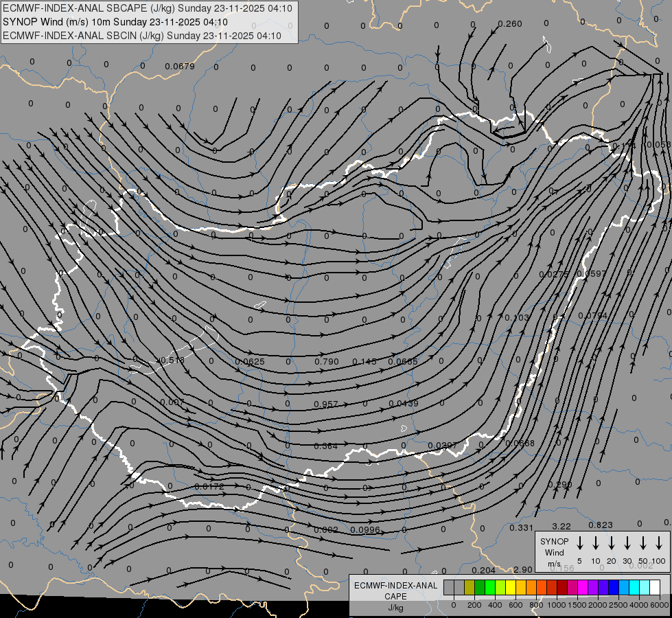Click the 0.0794 value on the map
Screen dimensions: 672x618
(592, 316)
